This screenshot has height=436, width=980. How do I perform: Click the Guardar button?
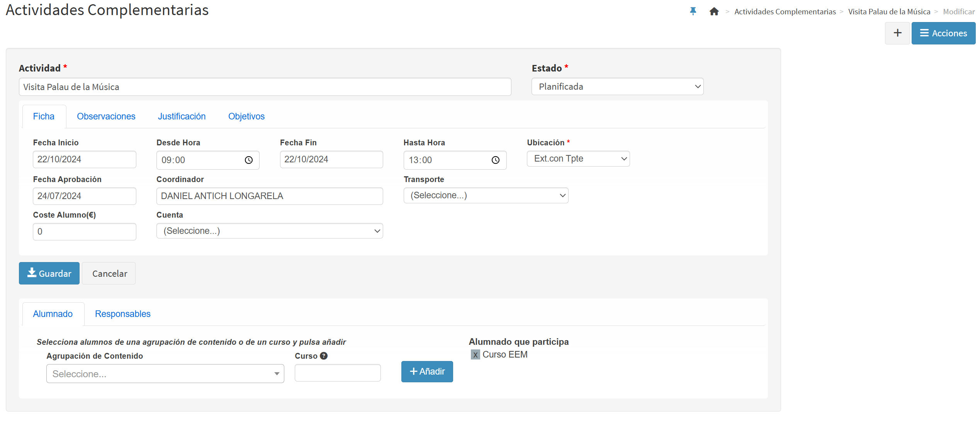[x=49, y=274]
